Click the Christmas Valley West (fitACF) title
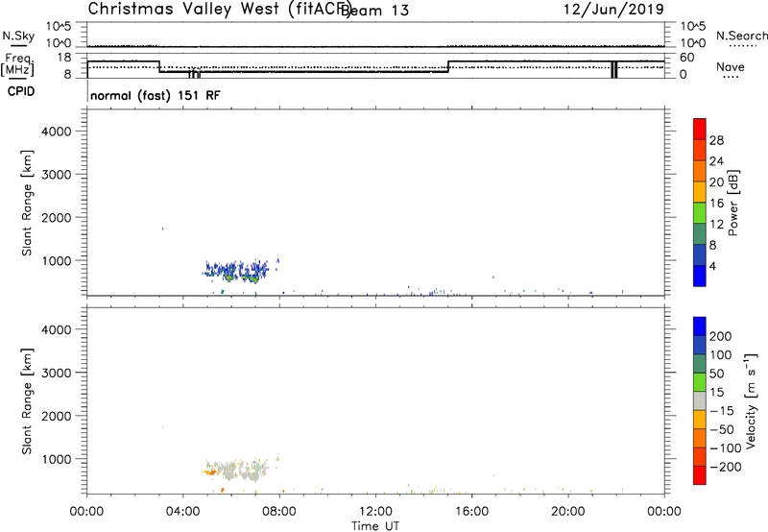The image size is (768, 532). click(x=220, y=9)
